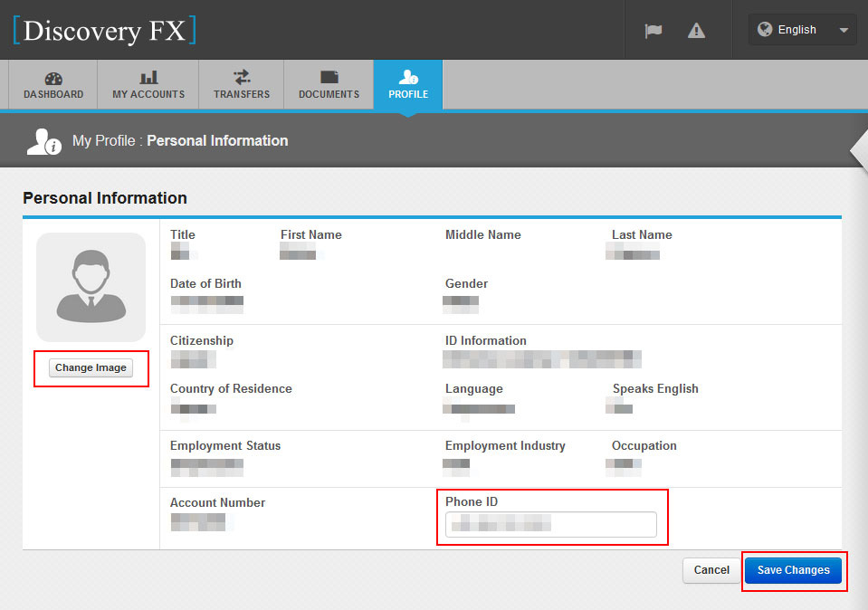
Task: Click the user info icon beside My Profile
Action: [43, 141]
